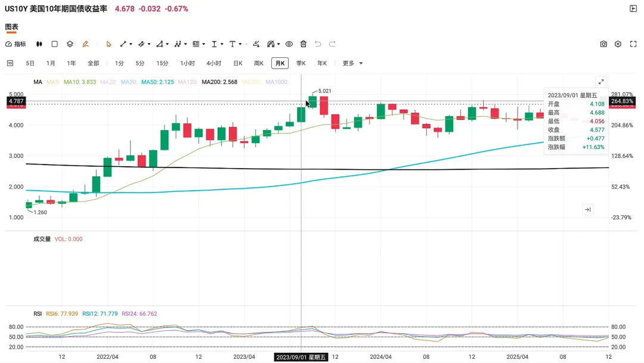The height and width of the screenshot is (363, 644).
Task: Enter fullscreen chart mode
Action: (633, 44)
